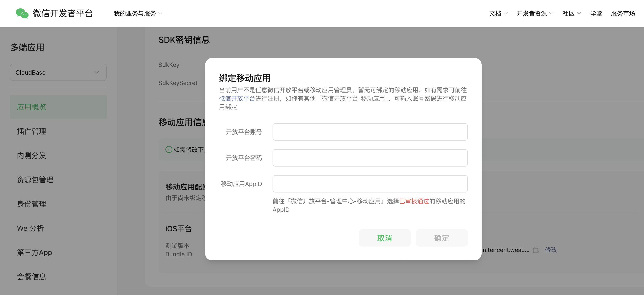The width and height of the screenshot is (644, 295).
Task: Expand the 社区 menu
Action: [x=571, y=14]
